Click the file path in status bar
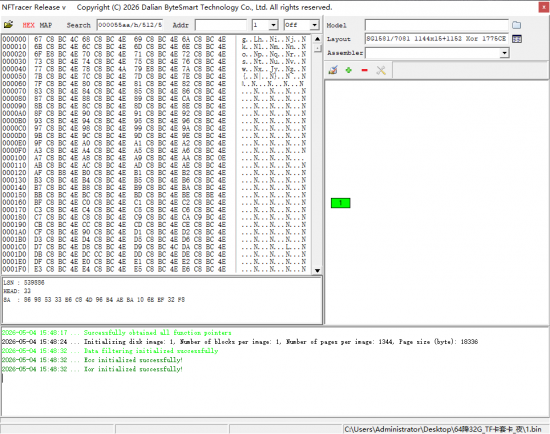Viewport: 550px width, 434px height. (443, 429)
